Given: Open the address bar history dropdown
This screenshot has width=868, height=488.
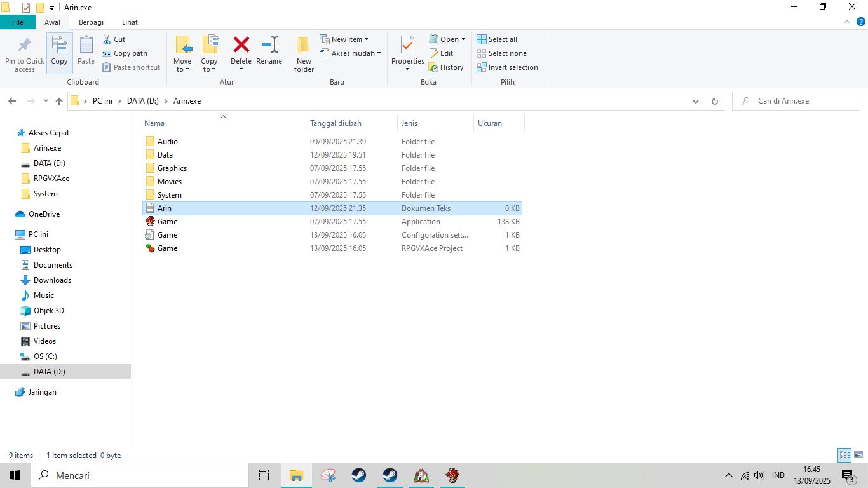Looking at the screenshot, I should (x=696, y=101).
